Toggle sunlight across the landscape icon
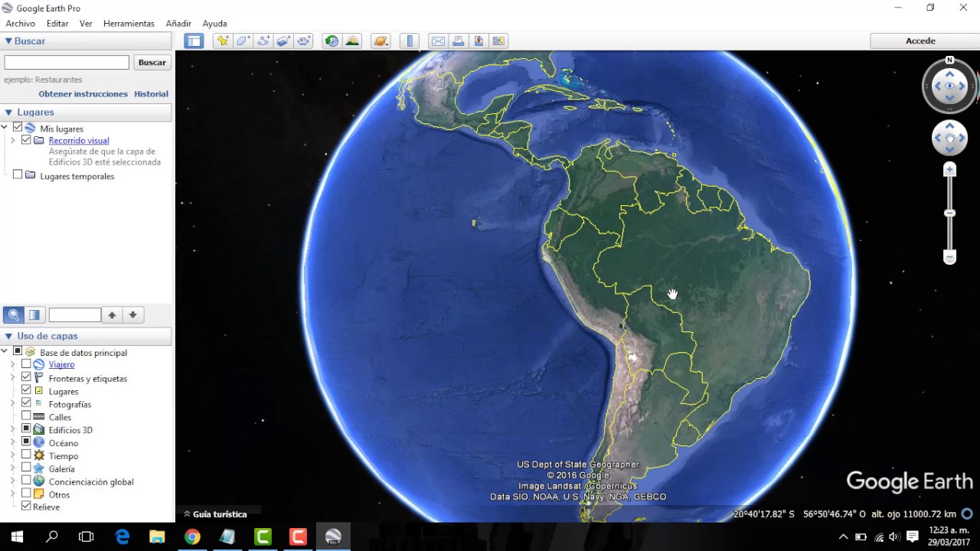The height and width of the screenshot is (551, 980). pos(352,41)
